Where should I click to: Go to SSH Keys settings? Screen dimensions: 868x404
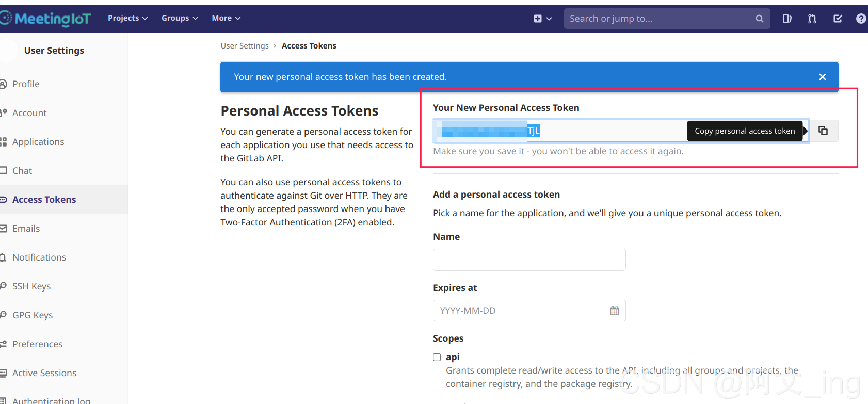point(31,286)
